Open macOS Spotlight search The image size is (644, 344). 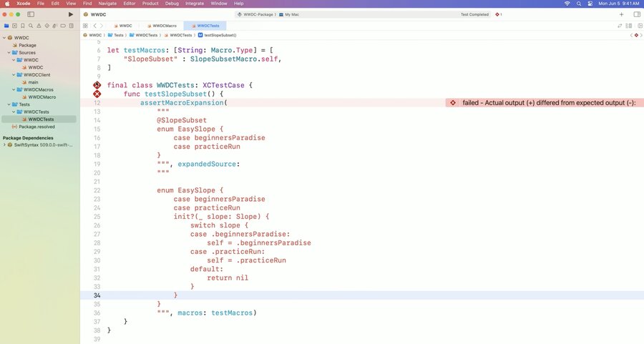click(579, 4)
